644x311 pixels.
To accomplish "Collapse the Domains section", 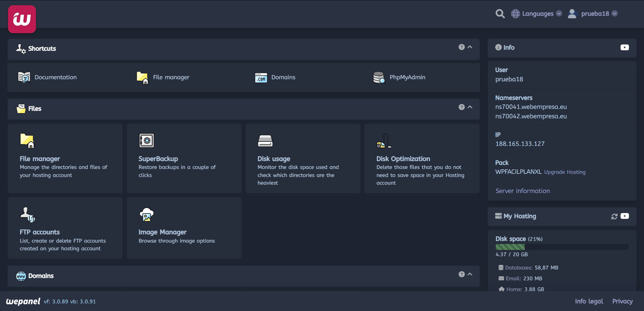I will point(470,274).
